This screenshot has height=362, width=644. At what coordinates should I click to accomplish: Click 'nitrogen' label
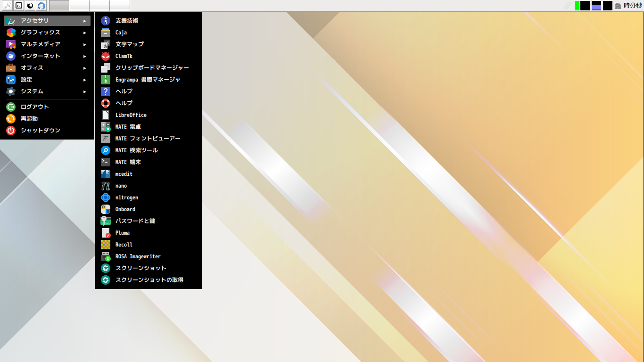[127, 197]
